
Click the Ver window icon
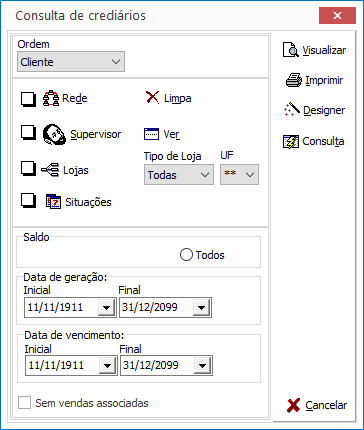151,134
